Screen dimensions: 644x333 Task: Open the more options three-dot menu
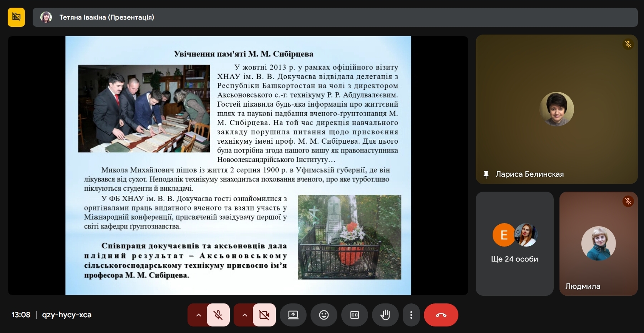pyautogui.click(x=411, y=315)
